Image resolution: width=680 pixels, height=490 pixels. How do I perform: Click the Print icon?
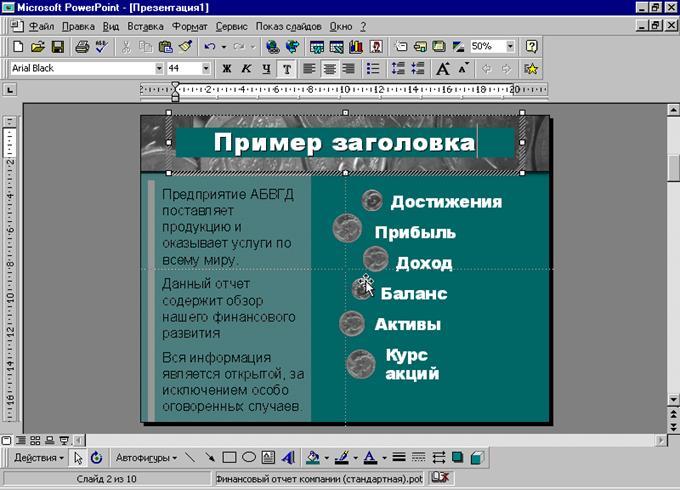click(x=82, y=46)
